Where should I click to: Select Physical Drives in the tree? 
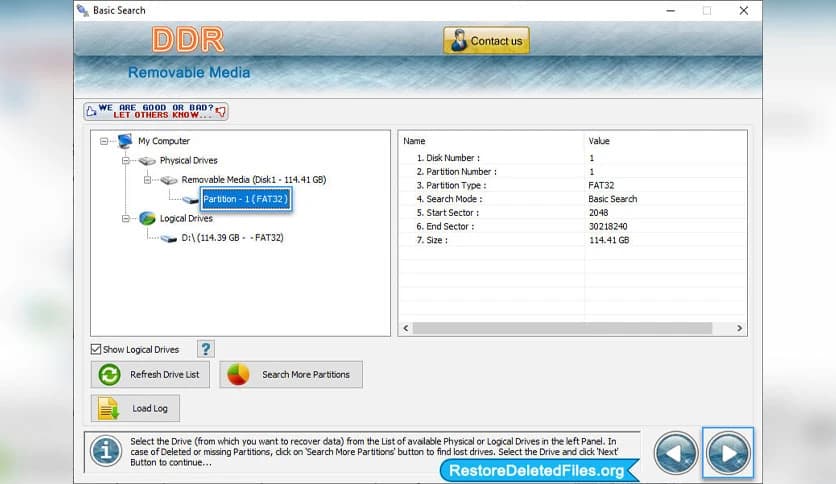(189, 160)
